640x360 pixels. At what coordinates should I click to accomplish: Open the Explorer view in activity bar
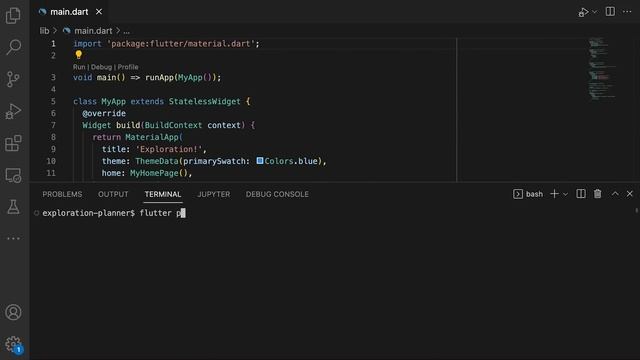coord(13,16)
